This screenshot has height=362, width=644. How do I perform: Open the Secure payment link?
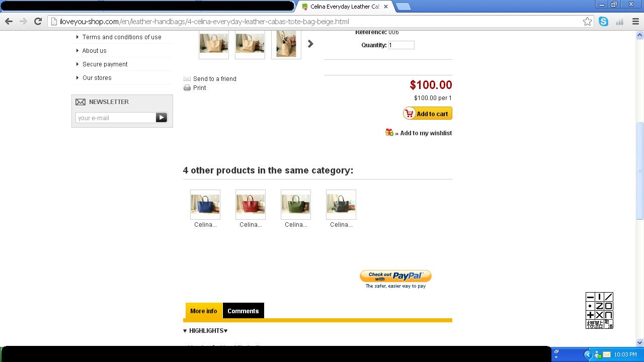click(105, 64)
